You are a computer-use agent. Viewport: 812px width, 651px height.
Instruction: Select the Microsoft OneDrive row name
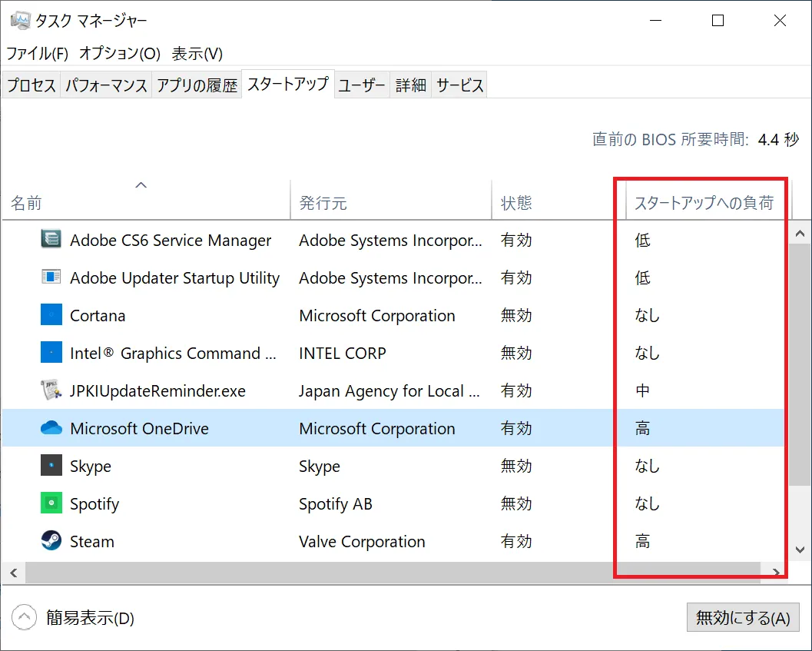(139, 428)
